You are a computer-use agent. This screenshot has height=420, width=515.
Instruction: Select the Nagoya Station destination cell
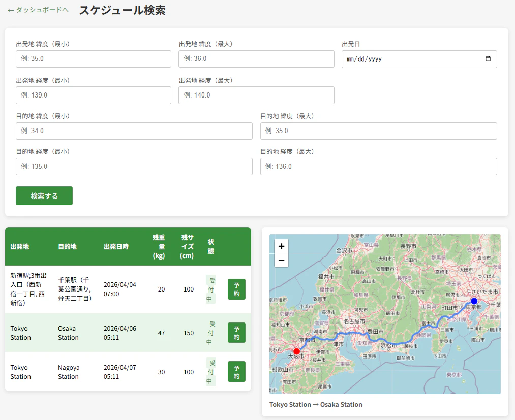coord(69,372)
